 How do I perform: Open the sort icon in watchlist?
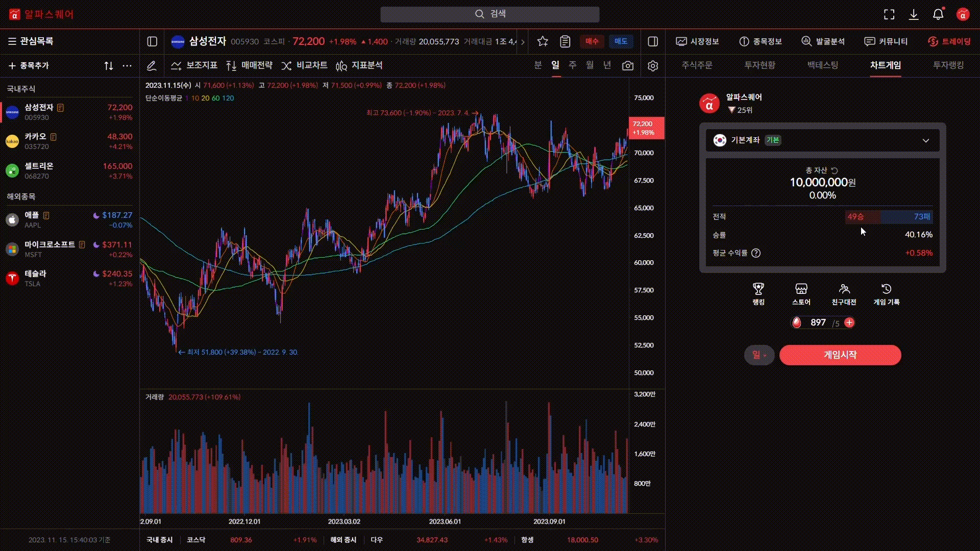click(109, 66)
